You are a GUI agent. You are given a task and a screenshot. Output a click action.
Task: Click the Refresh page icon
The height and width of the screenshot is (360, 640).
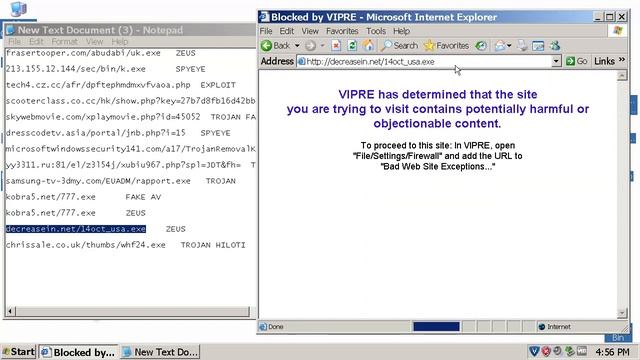point(352,46)
